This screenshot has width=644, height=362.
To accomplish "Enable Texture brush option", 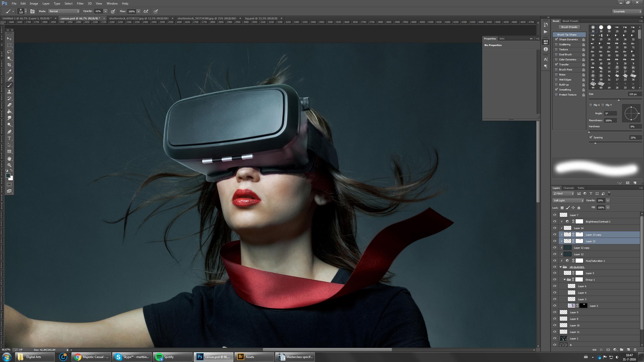I will click(x=556, y=50).
